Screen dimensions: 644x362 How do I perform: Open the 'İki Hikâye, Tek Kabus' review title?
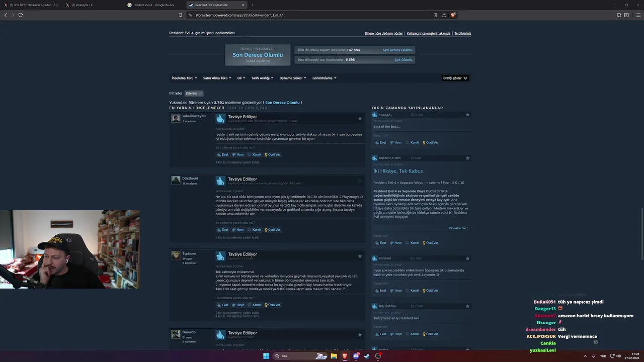[x=398, y=171]
